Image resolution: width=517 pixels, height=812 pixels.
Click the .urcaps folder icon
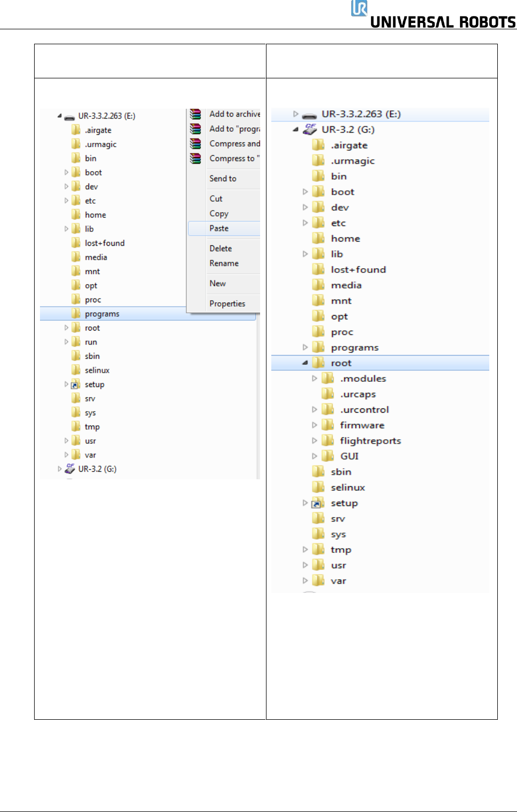[327, 394]
